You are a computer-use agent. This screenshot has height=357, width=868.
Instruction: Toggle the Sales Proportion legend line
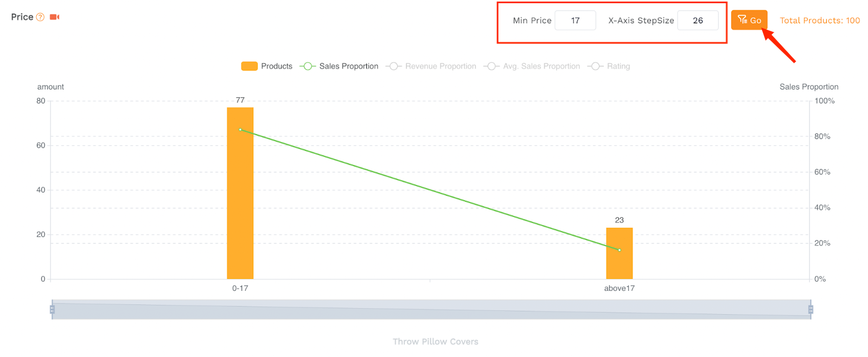[x=339, y=66]
